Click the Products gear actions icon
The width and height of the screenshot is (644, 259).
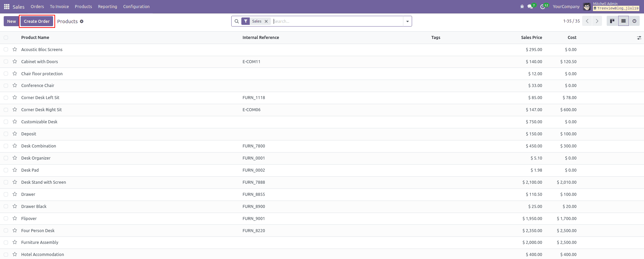tap(82, 21)
